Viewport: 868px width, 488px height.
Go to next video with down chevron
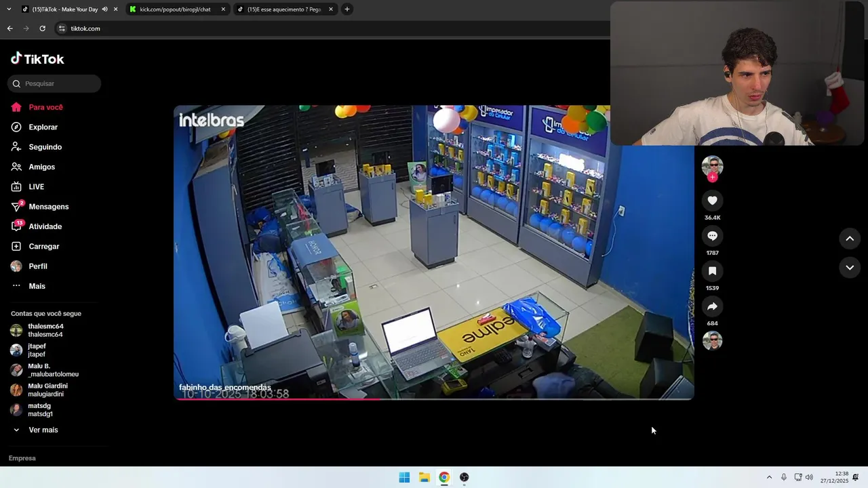click(850, 268)
